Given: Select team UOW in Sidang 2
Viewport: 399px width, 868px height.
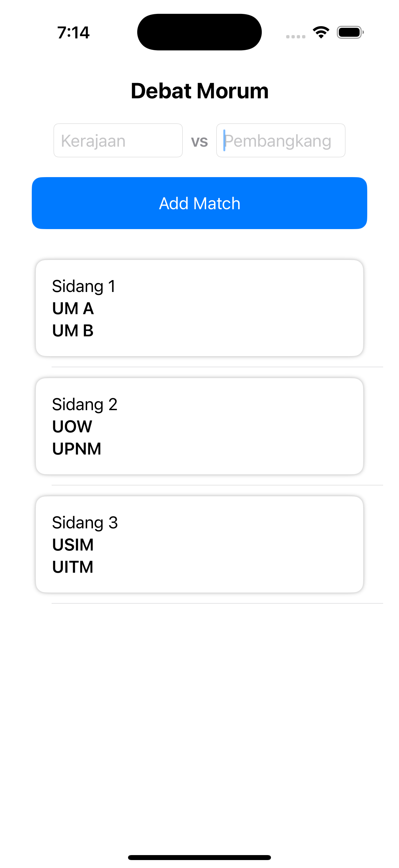Looking at the screenshot, I should pos(72,427).
